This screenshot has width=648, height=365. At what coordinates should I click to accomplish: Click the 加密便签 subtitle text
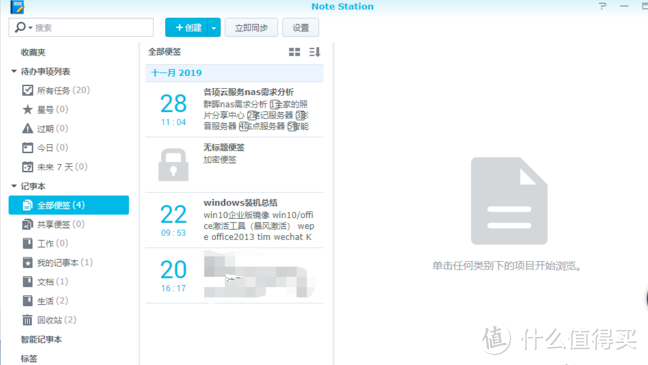pos(220,160)
